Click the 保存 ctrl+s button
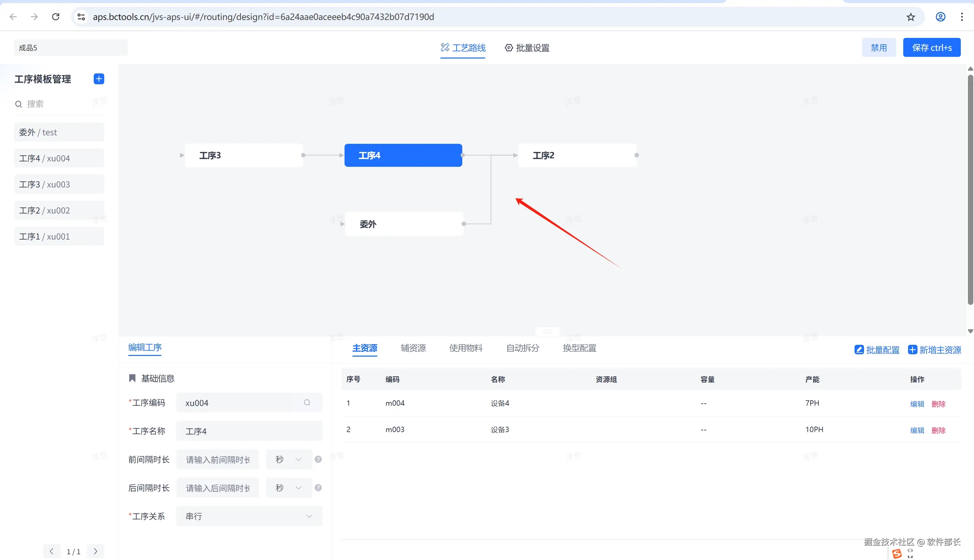This screenshot has width=974, height=560. point(931,48)
